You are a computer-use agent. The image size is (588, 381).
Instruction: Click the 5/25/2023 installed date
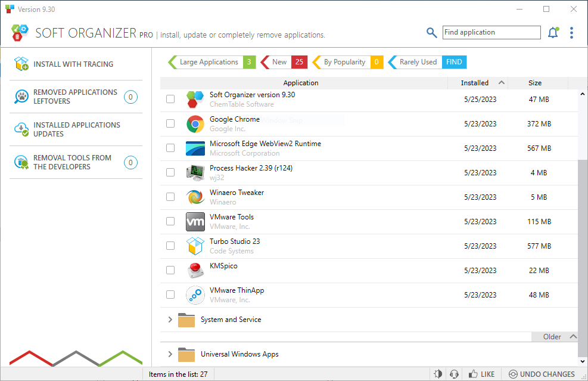pyautogui.click(x=480, y=100)
